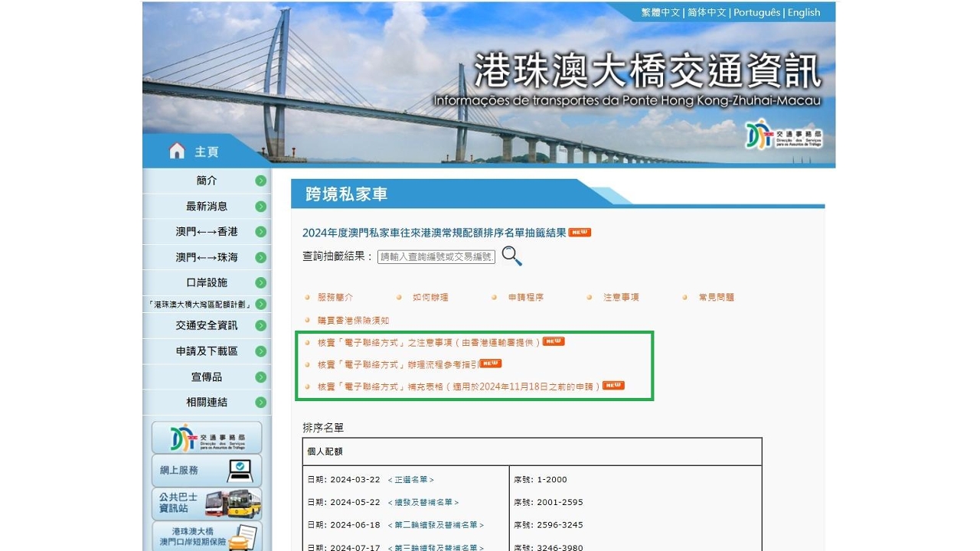Open the 港珠澳大橋澳門口岸短期保險 banner
The image size is (980, 551).
pos(207,536)
